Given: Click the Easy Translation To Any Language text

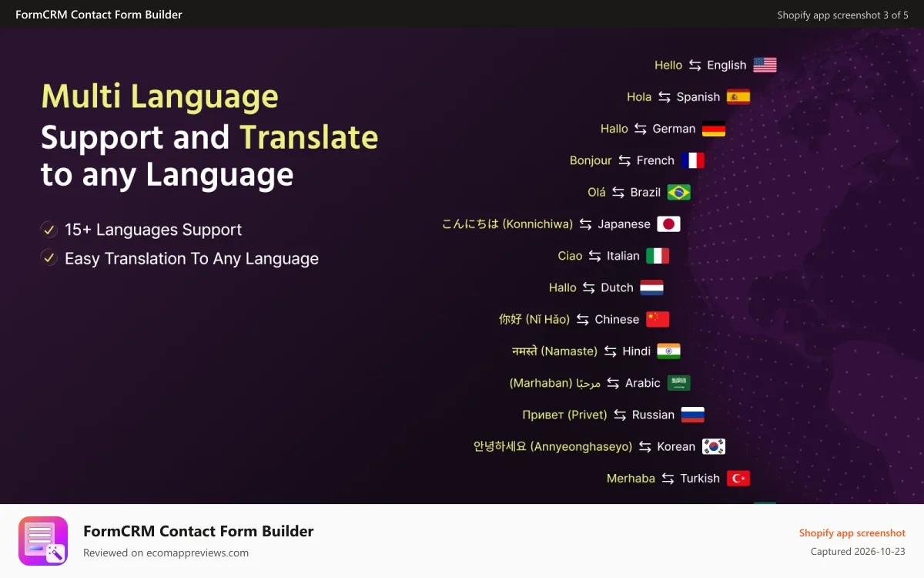Looking at the screenshot, I should point(192,258).
